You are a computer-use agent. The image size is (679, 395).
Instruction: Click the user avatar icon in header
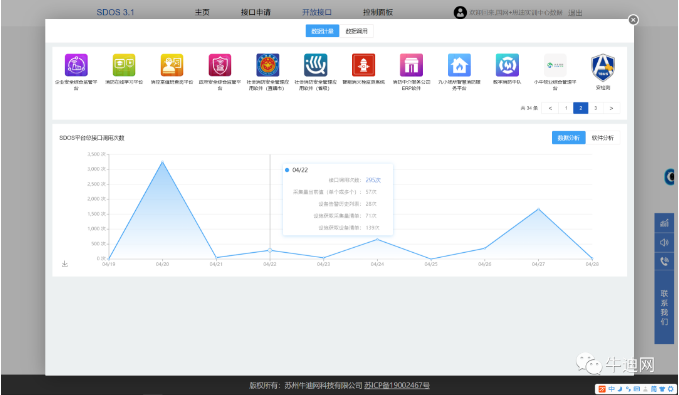pos(460,13)
